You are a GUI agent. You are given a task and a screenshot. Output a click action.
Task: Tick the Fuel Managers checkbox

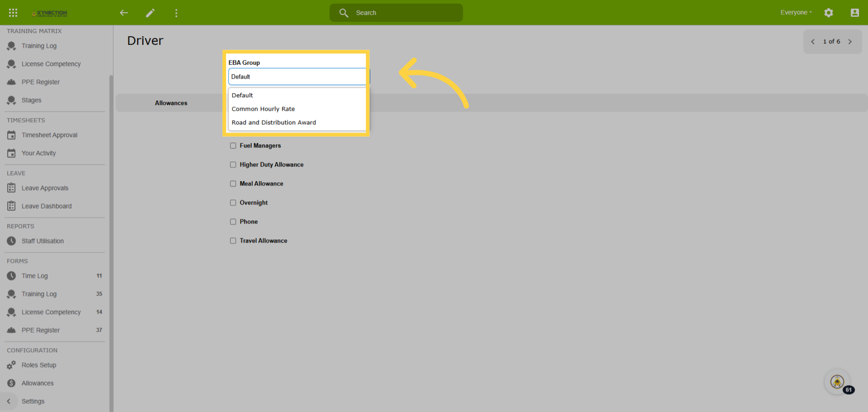point(233,146)
